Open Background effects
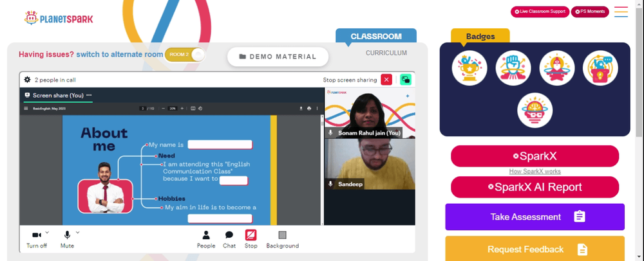 283,240
